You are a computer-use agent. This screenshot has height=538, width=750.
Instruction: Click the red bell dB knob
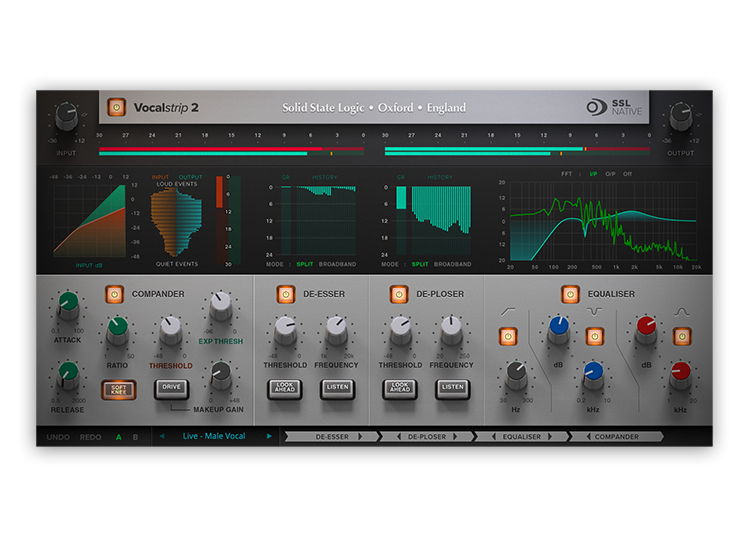click(646, 330)
